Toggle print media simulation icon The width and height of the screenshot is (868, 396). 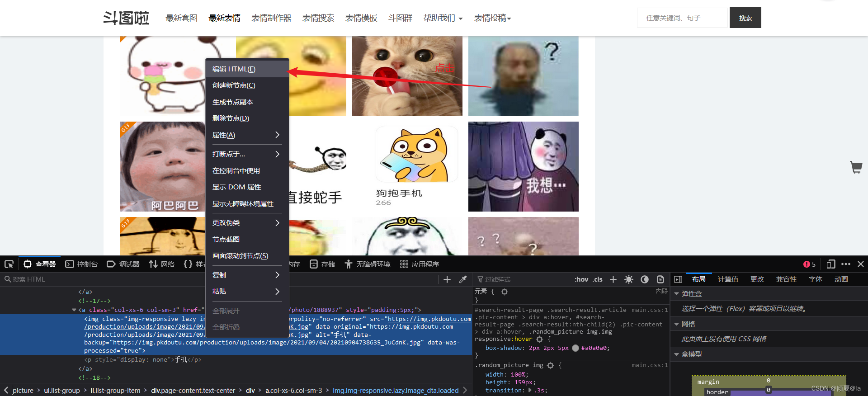pyautogui.click(x=660, y=279)
